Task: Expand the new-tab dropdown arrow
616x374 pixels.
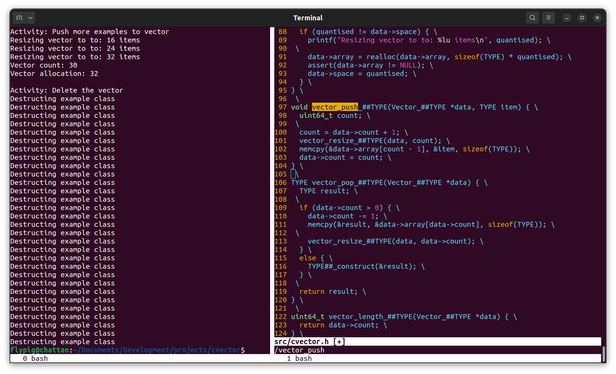Action: click(x=30, y=18)
